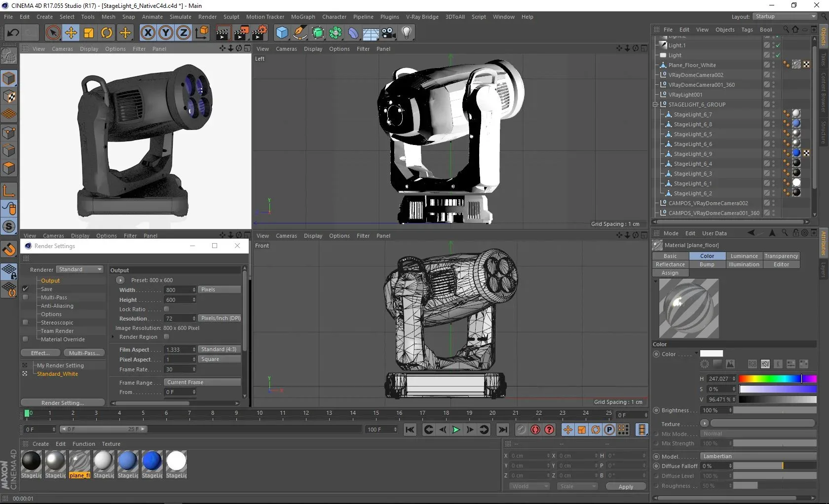Select the Rotate tool
Screen dimensions: 829x504
pos(107,33)
